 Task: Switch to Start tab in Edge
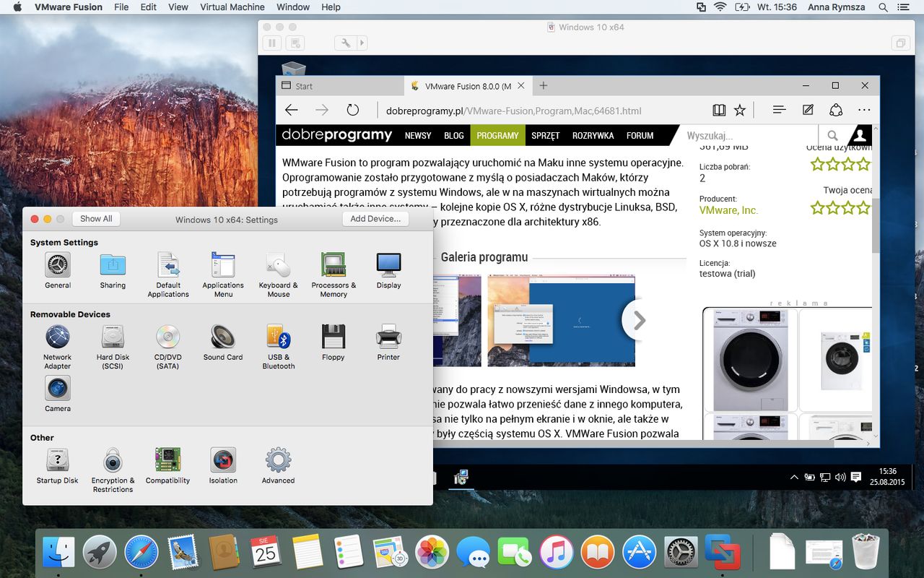click(x=340, y=86)
